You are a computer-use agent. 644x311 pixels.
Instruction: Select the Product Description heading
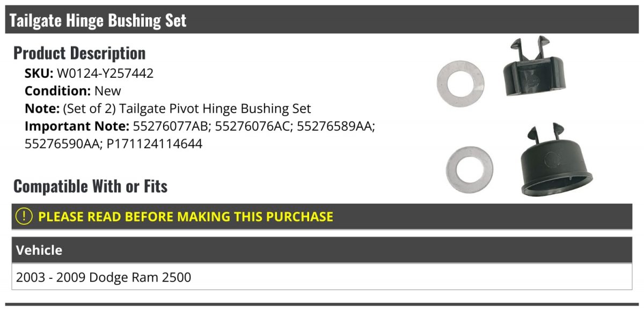coord(79,53)
